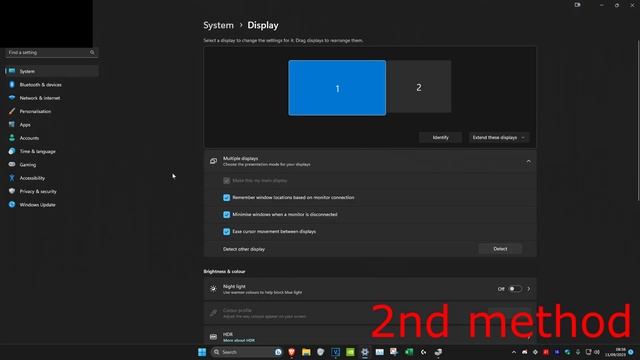
Task: Open Night light settings chevron
Action: [529, 289]
